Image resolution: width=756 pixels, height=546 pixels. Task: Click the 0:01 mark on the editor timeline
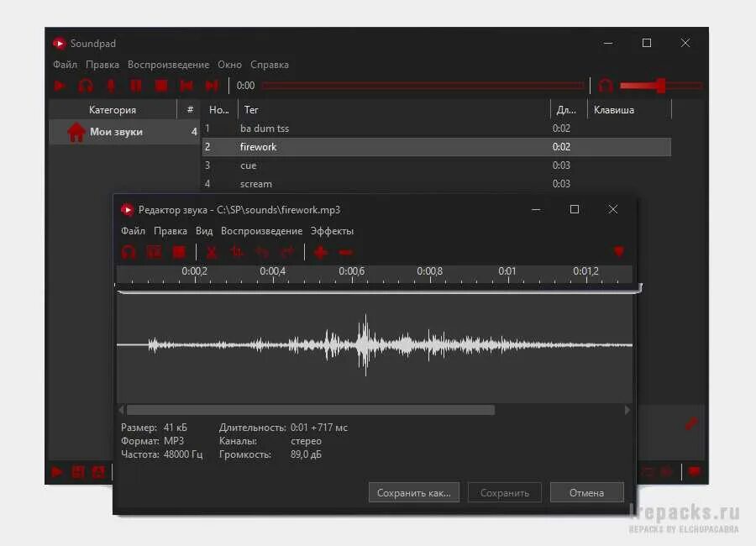tap(507, 271)
